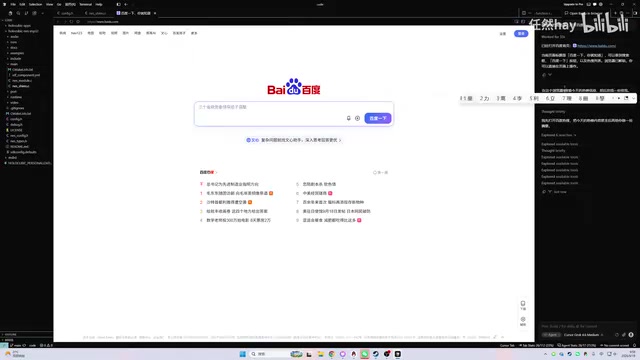Open the Extensions view icon
This screenshot has height=360, width=640.
tap(34, 13)
